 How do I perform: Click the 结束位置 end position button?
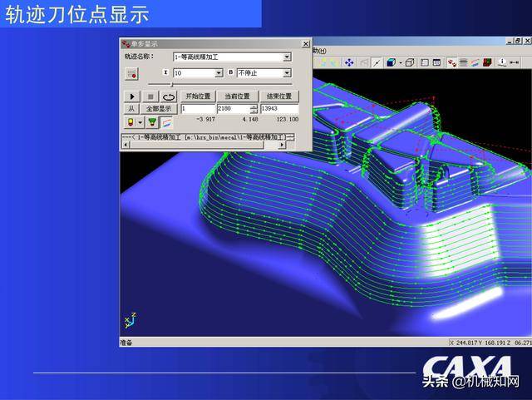click(278, 96)
